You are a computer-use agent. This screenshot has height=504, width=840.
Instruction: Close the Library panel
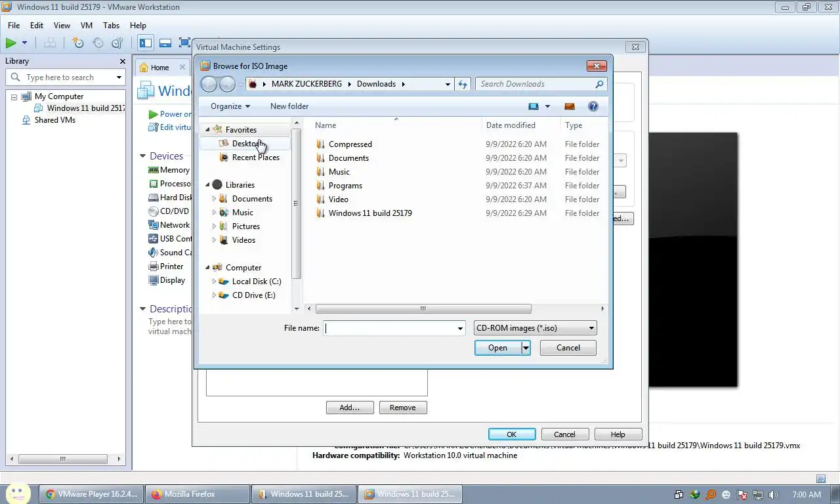pyautogui.click(x=122, y=61)
